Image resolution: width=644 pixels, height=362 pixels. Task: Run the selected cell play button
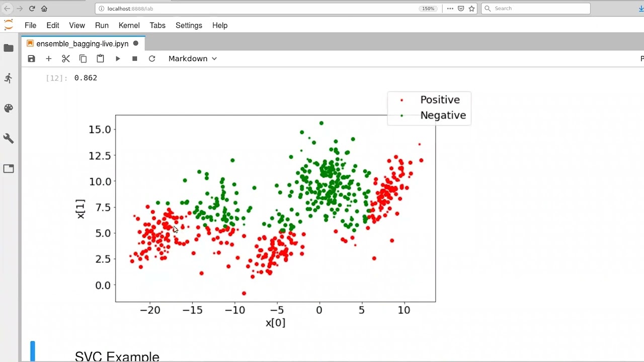[x=118, y=59]
